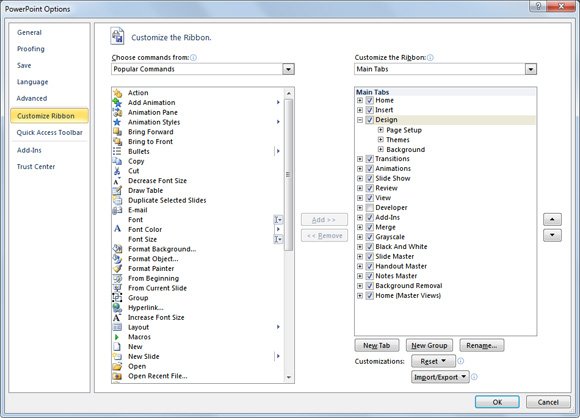Select the Increase Font Size icon

(x=117, y=317)
